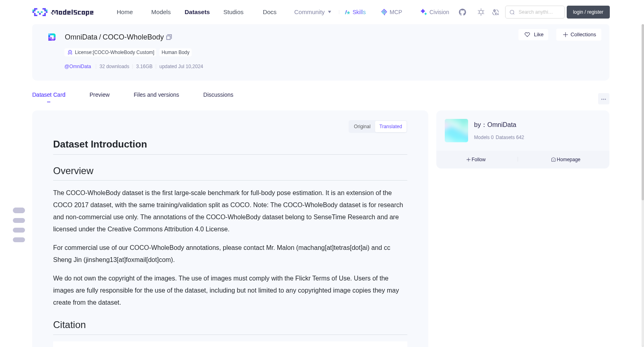The height and width of the screenshot is (347, 644).
Task: Jump using the first outline bar
Action: 19,210
